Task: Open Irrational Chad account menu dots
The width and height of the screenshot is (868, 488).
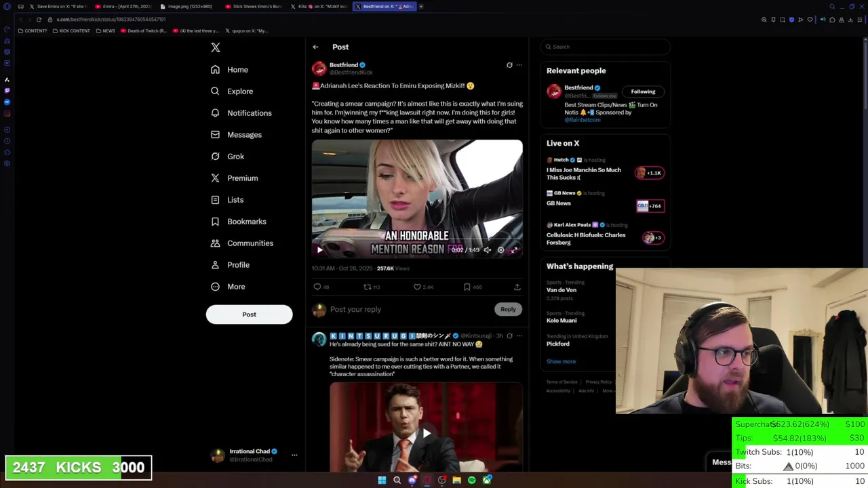Action: (x=294, y=455)
